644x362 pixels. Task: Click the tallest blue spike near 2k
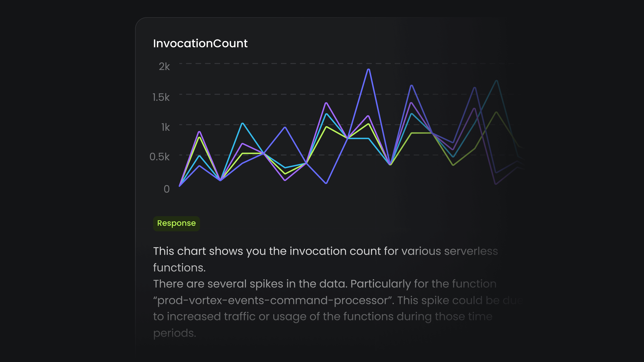coord(368,69)
